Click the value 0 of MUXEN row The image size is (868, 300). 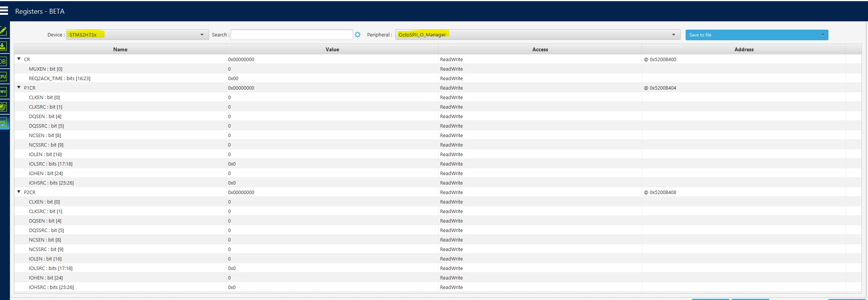click(230, 69)
